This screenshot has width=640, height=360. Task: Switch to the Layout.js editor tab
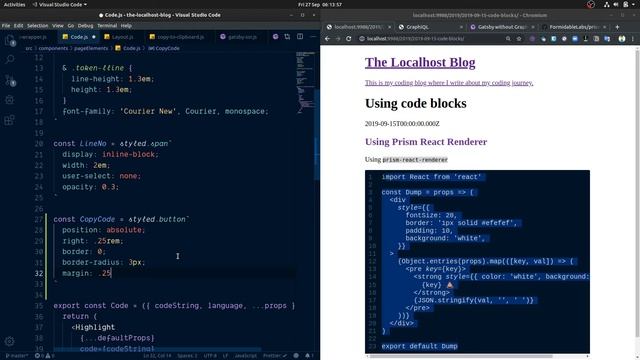pos(122,37)
